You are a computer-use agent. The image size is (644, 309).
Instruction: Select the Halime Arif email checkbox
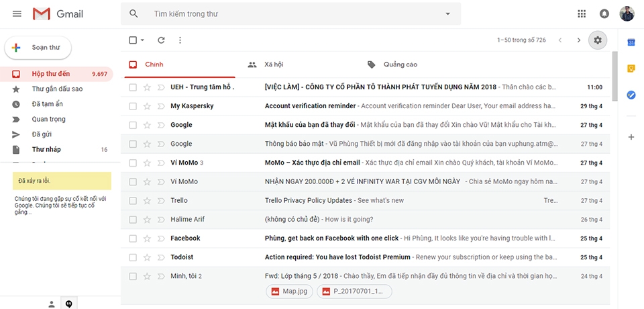click(x=133, y=220)
